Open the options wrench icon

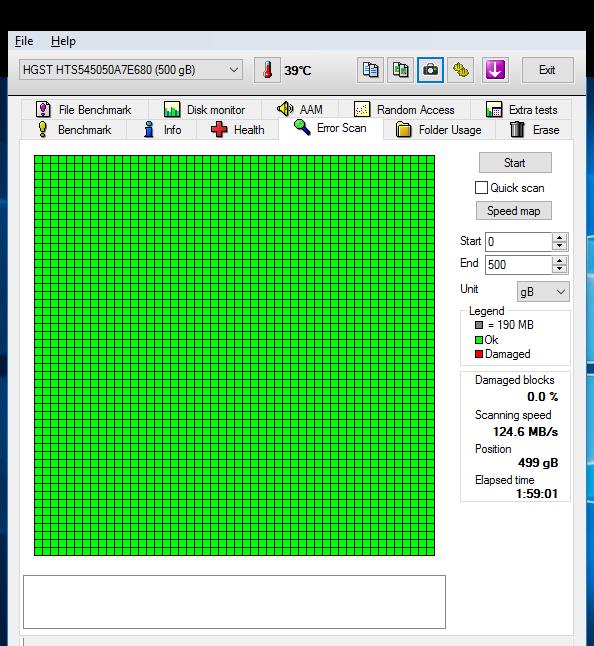(460, 70)
